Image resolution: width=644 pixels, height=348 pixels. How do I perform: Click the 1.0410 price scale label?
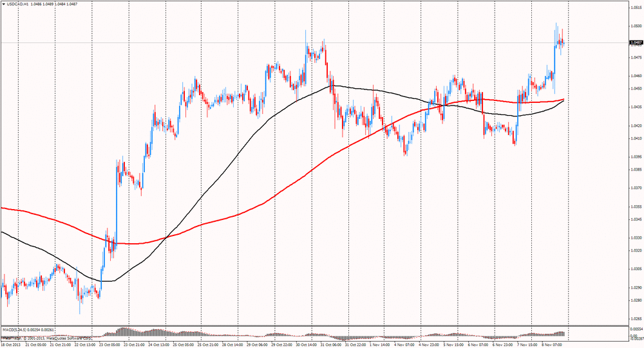pyautogui.click(x=637, y=138)
